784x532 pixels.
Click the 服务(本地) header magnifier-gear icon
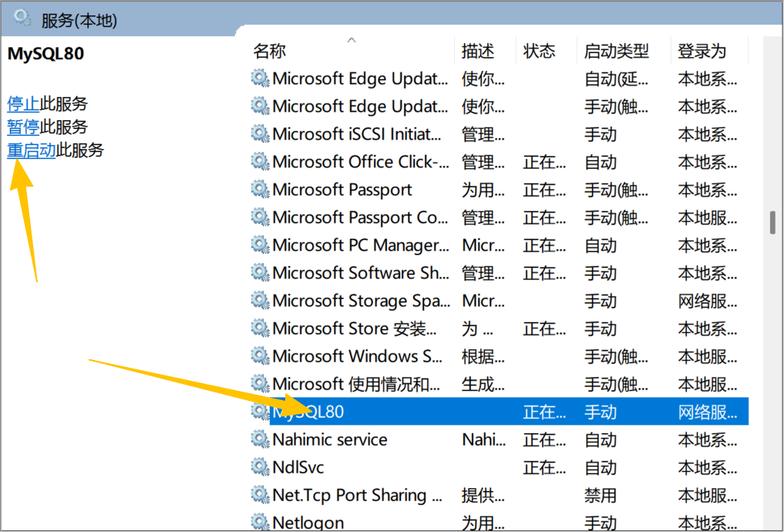click(22, 18)
